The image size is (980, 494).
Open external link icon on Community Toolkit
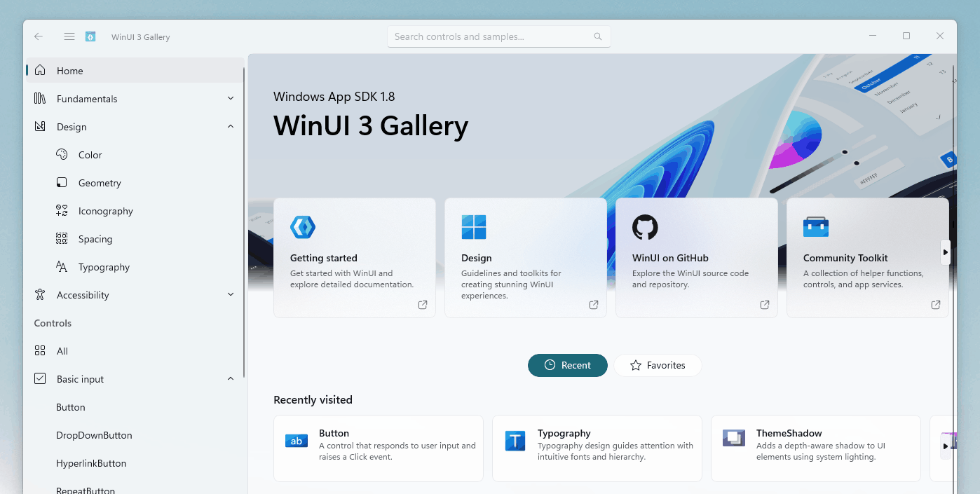pos(936,305)
